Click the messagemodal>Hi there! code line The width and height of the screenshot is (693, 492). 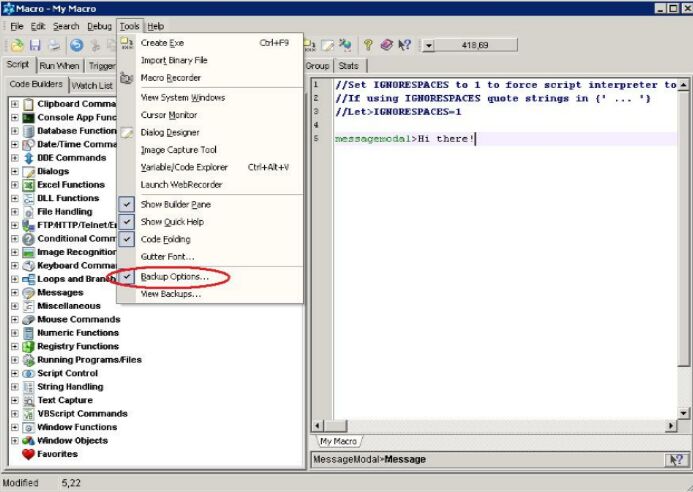[405, 139]
